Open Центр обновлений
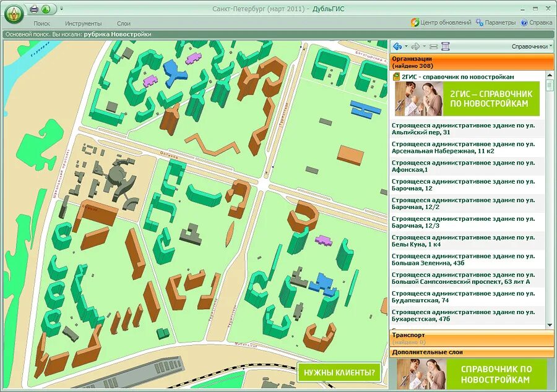Viewport: 557px width, 392px height. 441,22
